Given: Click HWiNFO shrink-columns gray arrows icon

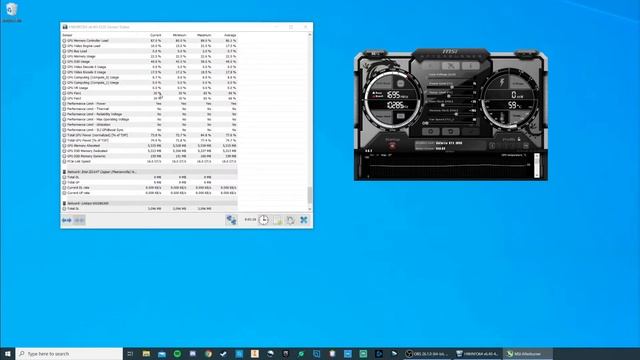Looking at the screenshot, I should click(79, 220).
